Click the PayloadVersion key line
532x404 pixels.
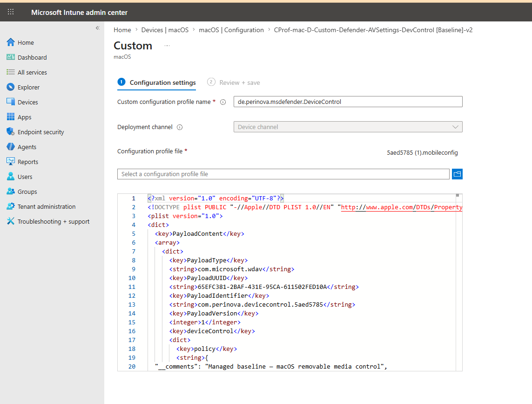(x=214, y=313)
